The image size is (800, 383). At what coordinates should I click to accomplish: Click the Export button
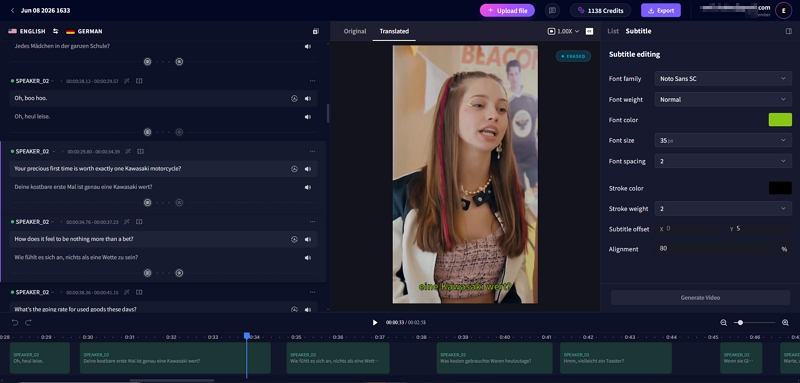pos(661,10)
